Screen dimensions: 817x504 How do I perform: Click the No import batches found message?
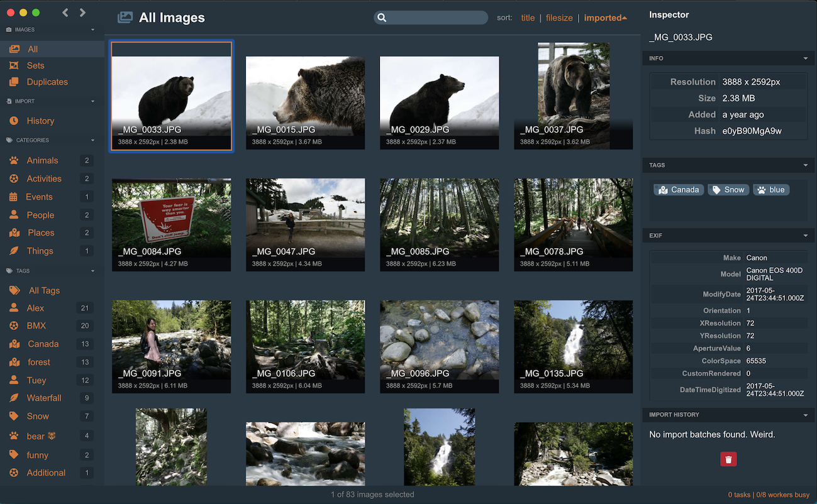[x=712, y=434]
